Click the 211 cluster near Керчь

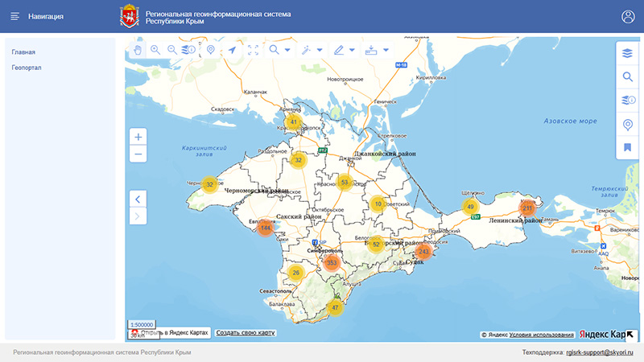527,208
